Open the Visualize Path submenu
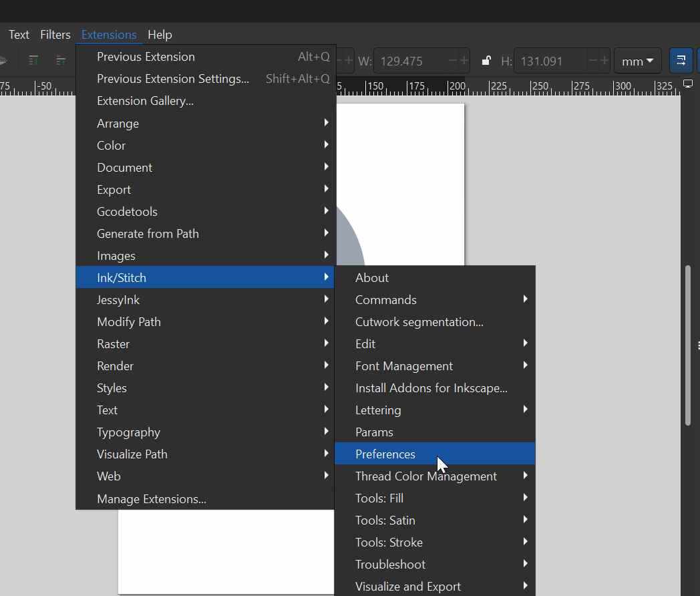Viewport: 700px width, 596px height. (x=205, y=454)
